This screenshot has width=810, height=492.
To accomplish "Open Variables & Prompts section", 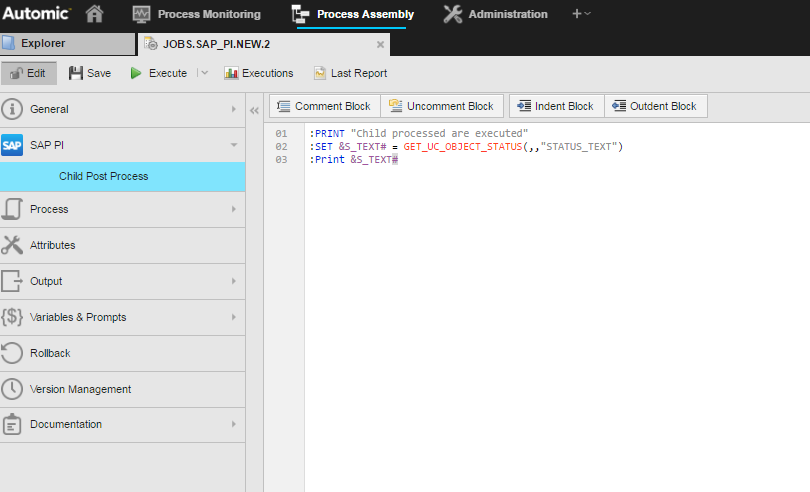I will (122, 317).
